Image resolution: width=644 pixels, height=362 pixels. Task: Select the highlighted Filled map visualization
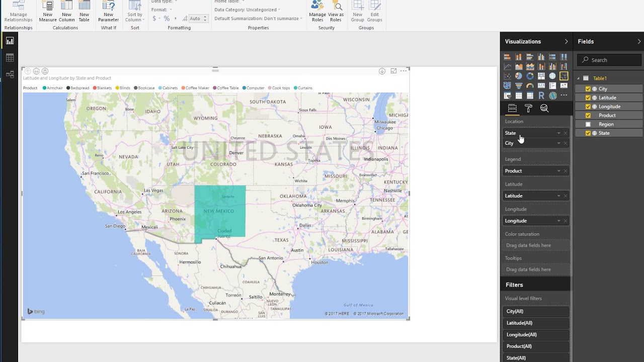[x=564, y=76]
